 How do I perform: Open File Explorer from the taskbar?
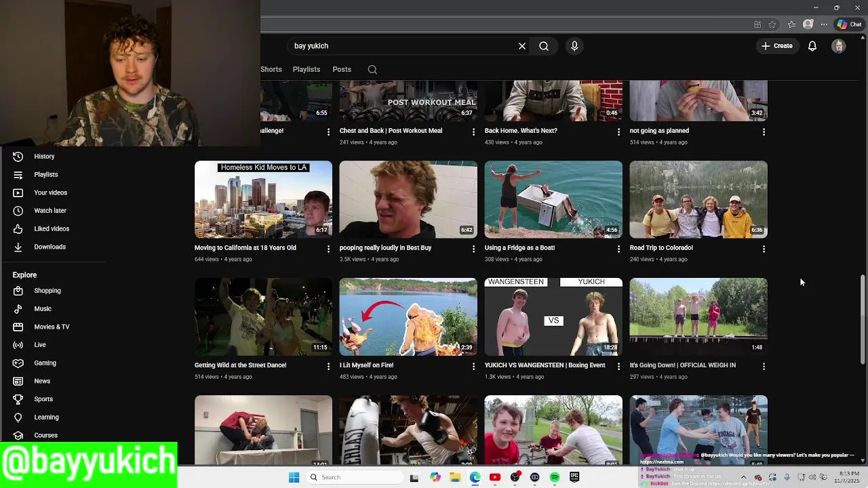click(x=455, y=477)
